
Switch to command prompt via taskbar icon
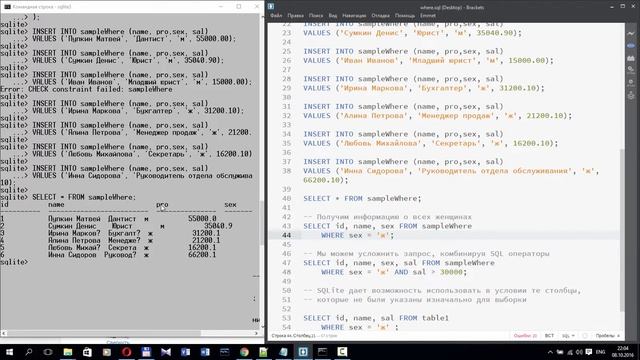pyautogui.click(x=322, y=351)
